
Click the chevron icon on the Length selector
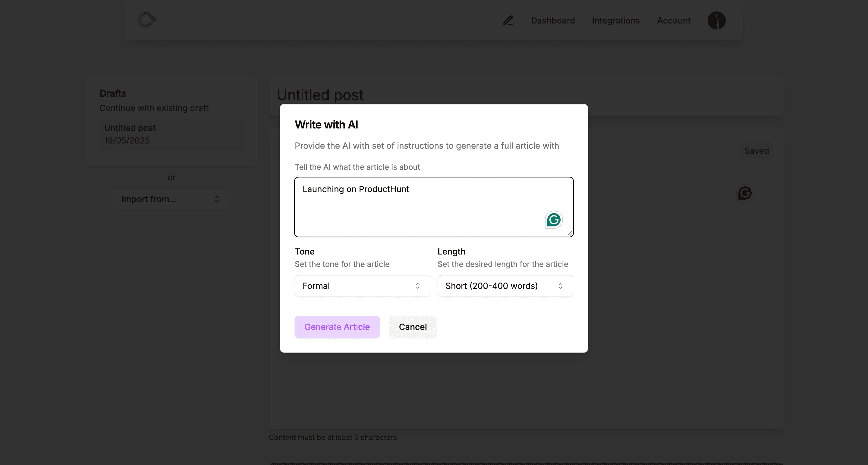click(x=561, y=286)
